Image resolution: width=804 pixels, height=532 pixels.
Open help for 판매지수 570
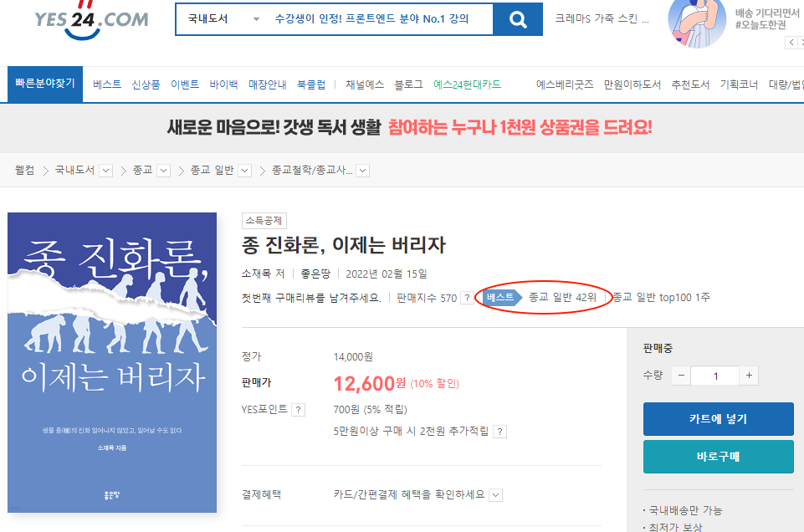tap(467, 298)
